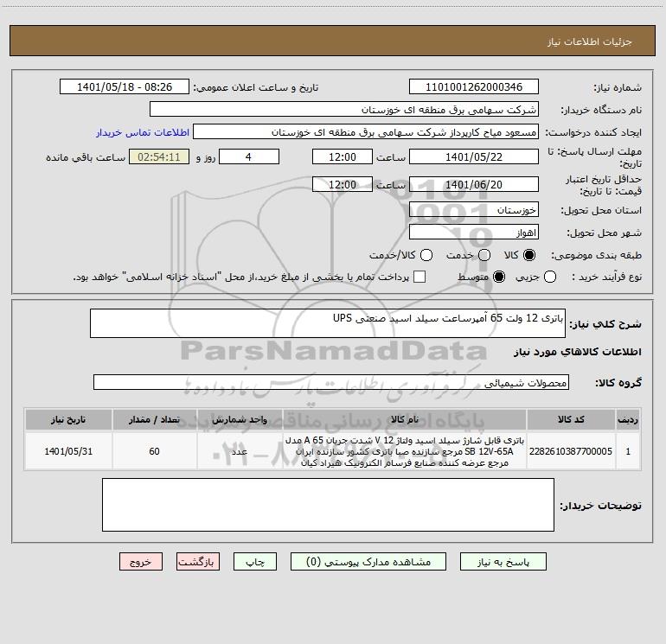666x644 pixels.
Task: Click the استان محل تحویل field خوزستان
Action: tap(474, 209)
